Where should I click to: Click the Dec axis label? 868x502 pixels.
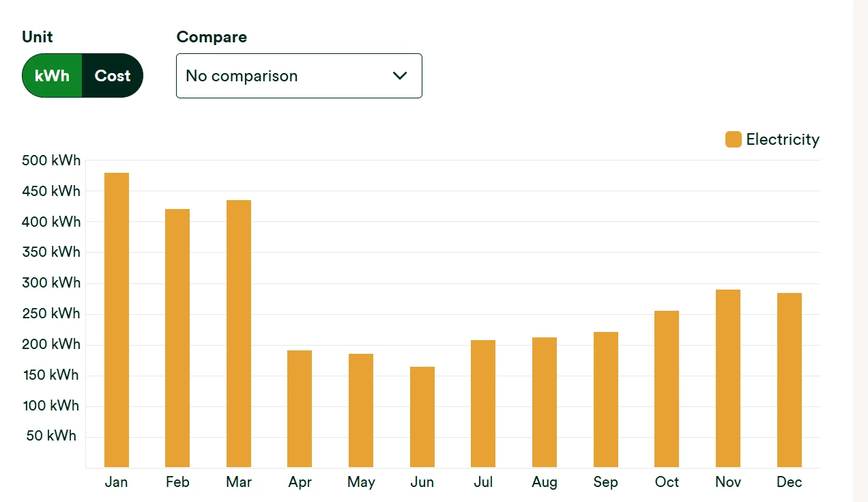tap(790, 482)
